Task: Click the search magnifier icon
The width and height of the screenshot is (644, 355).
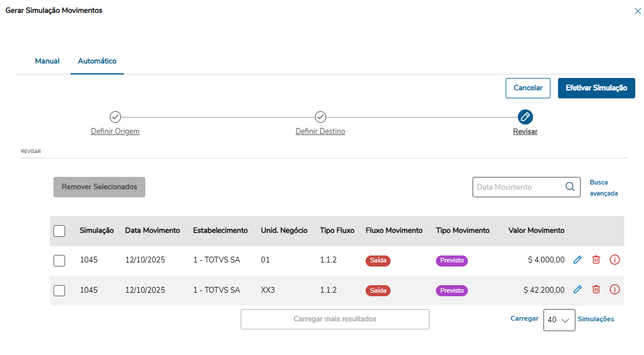Action: [570, 187]
